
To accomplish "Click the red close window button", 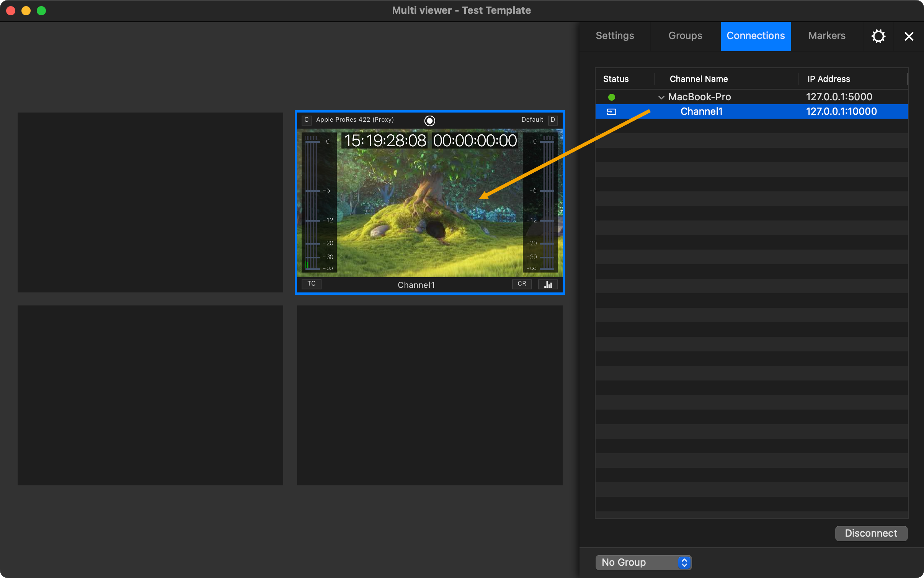I will (11, 10).
